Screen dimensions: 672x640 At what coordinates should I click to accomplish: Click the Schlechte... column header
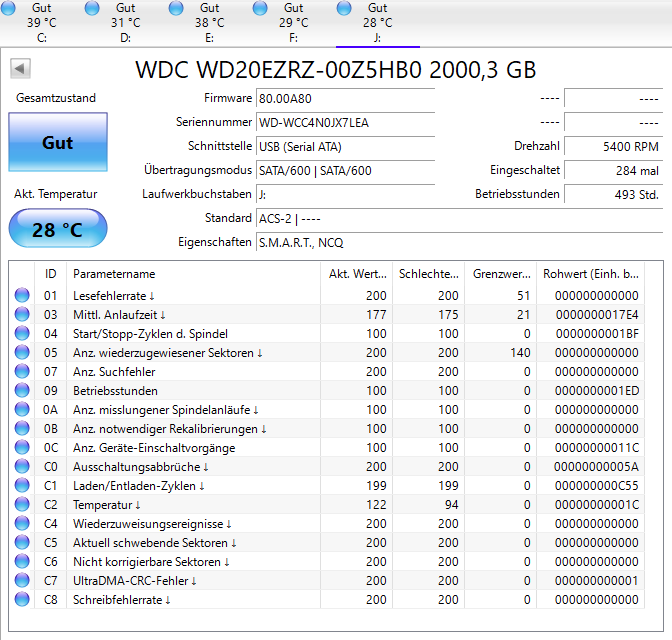(429, 274)
